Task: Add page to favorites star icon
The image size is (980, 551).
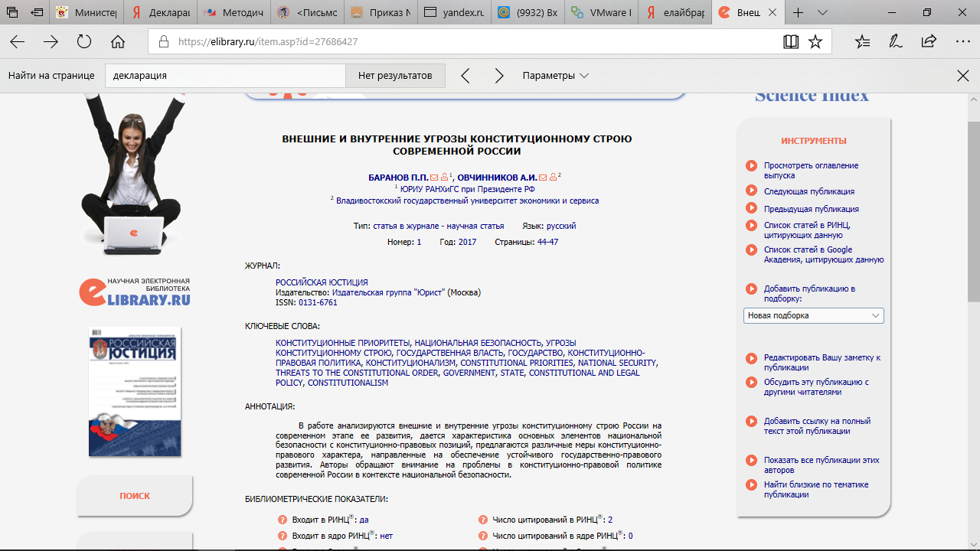Action: click(x=815, y=42)
